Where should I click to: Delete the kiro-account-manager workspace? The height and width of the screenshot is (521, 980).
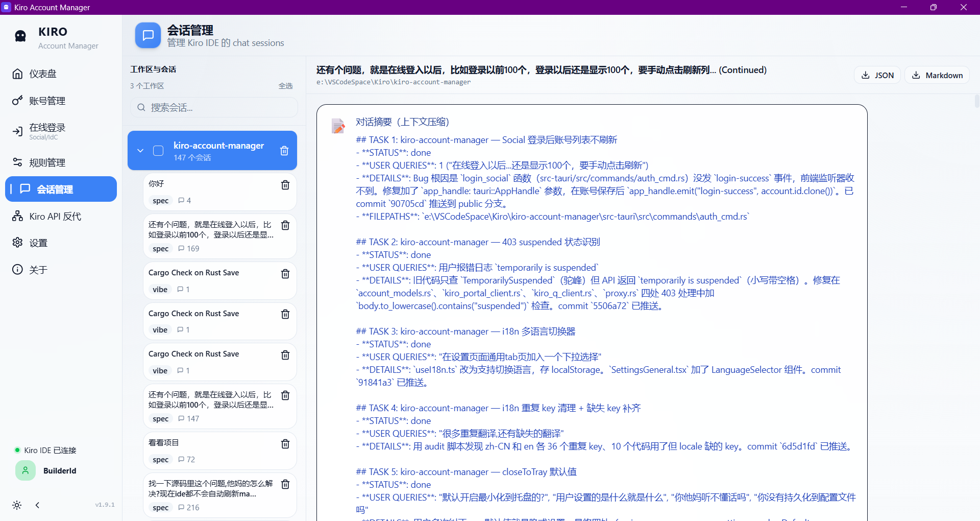[x=284, y=151]
